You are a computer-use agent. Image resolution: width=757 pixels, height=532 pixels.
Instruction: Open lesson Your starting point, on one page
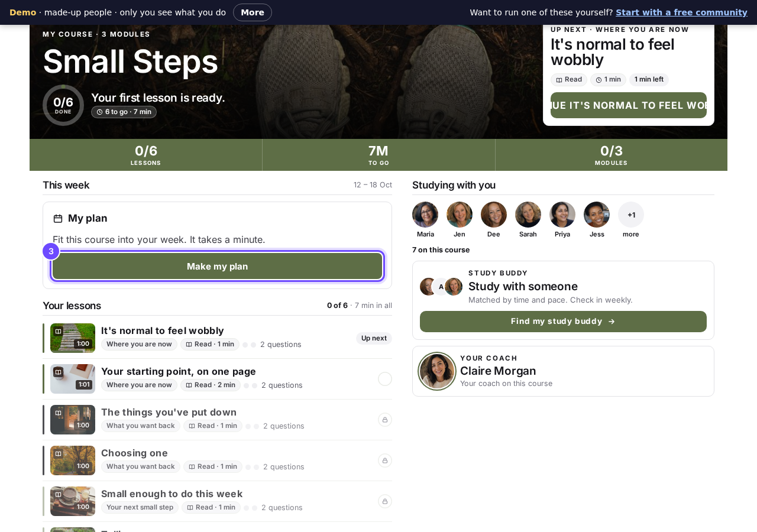pyautogui.click(x=218, y=379)
